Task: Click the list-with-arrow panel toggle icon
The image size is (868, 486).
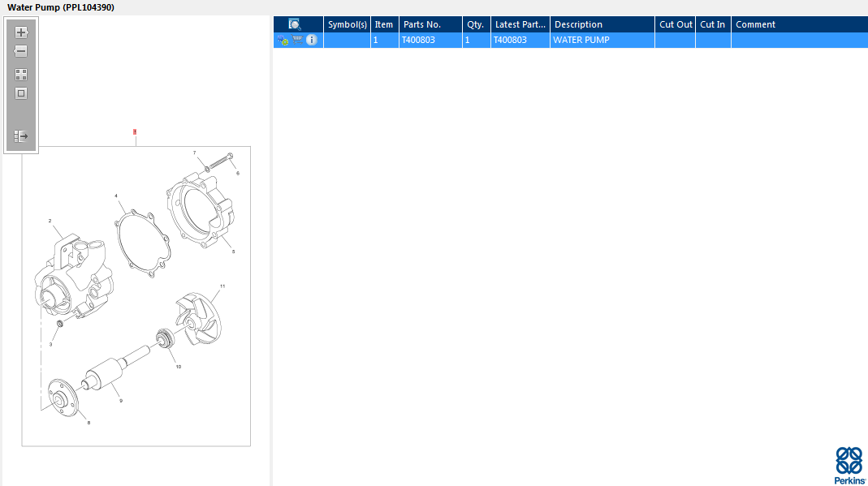Action: 21,136
